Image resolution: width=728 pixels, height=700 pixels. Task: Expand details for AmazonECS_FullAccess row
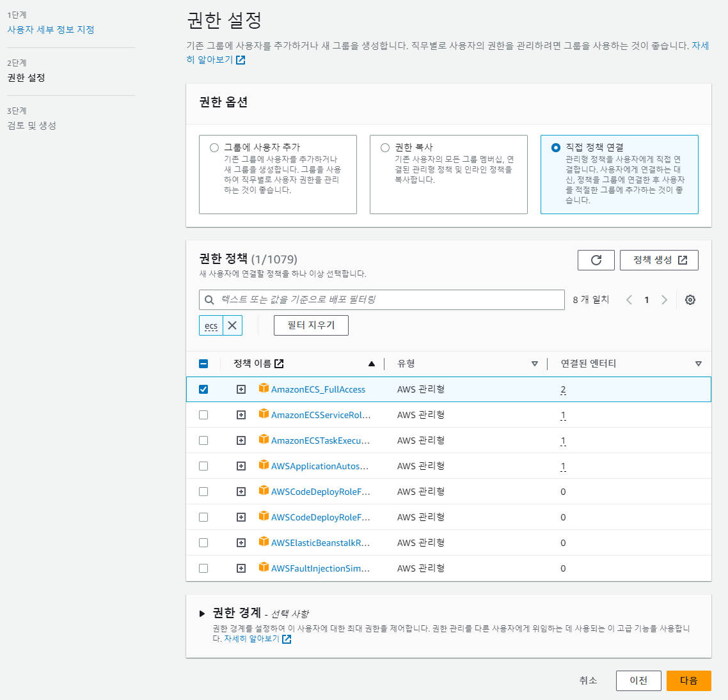click(x=241, y=389)
